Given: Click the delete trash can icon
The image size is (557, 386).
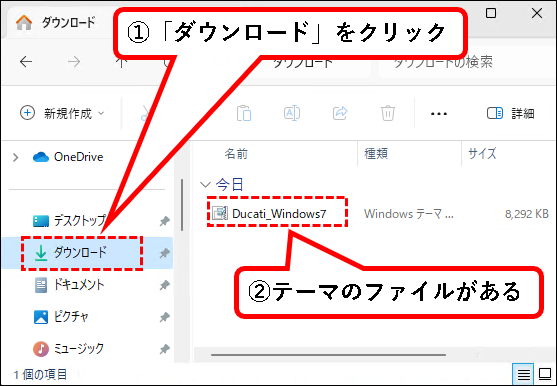Looking at the screenshot, I should click(x=388, y=114).
